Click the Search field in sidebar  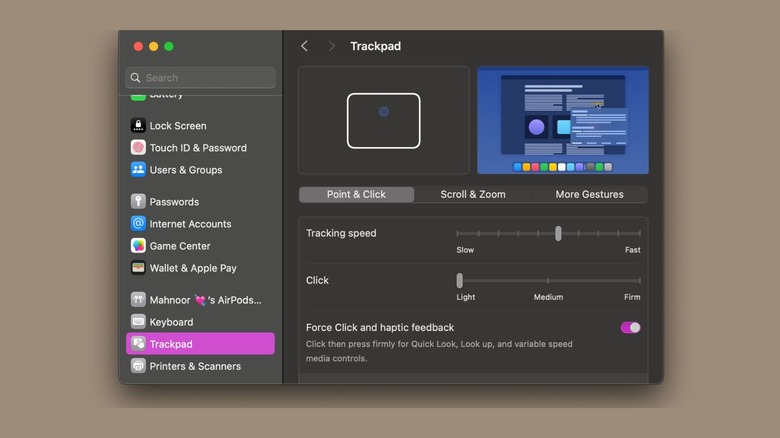[x=200, y=77]
